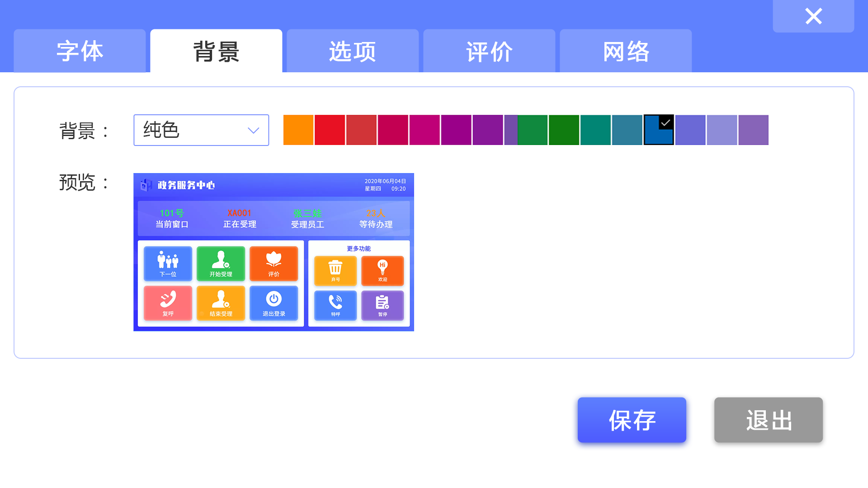Click the pink 复呼 phone icon in preview
The width and height of the screenshot is (868, 488).
(168, 303)
